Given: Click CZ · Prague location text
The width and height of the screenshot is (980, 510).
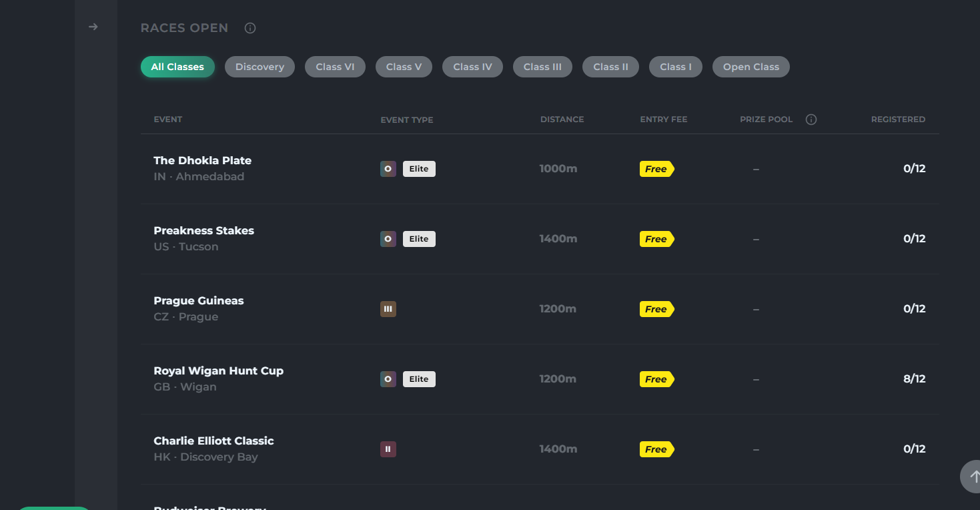Looking at the screenshot, I should point(186,317).
